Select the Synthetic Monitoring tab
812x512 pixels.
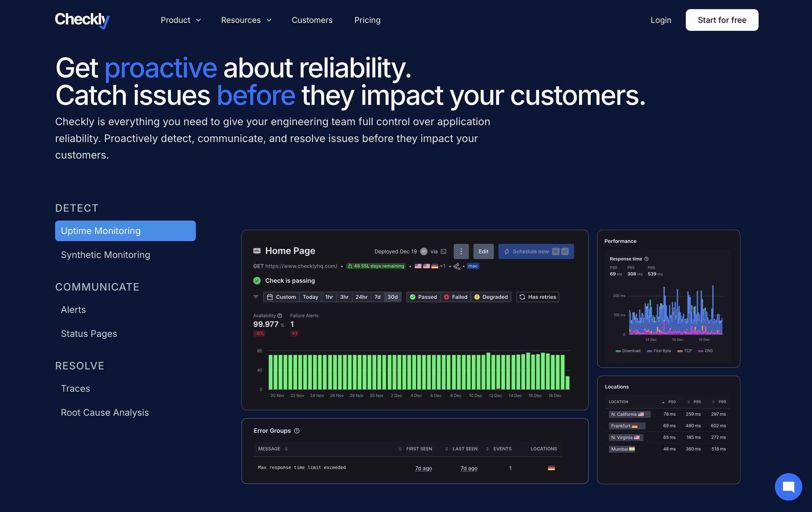105,255
